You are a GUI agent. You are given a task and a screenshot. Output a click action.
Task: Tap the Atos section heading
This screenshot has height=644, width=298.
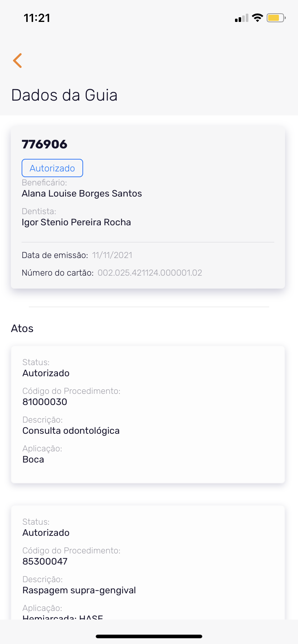coord(22,328)
